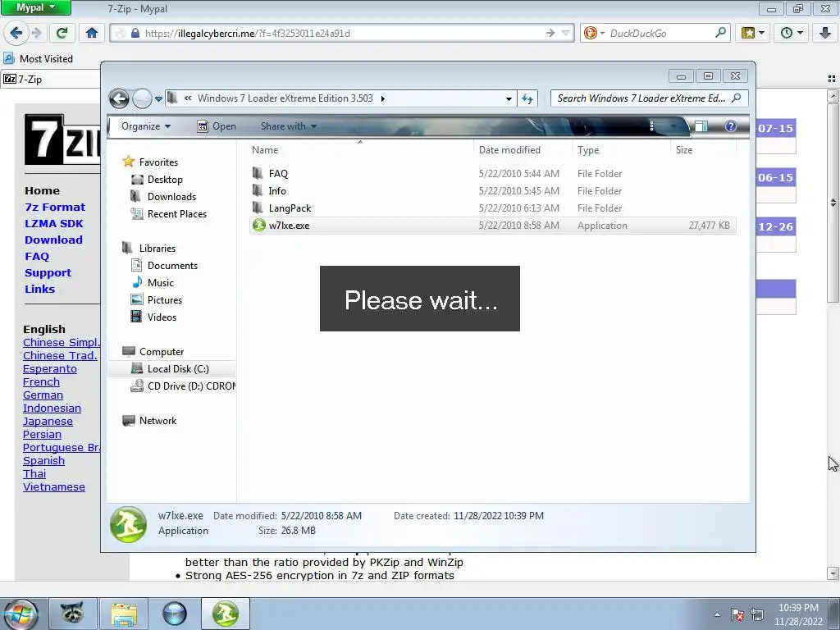
Task: Expand address bar previous locations dropdown
Action: (509, 98)
